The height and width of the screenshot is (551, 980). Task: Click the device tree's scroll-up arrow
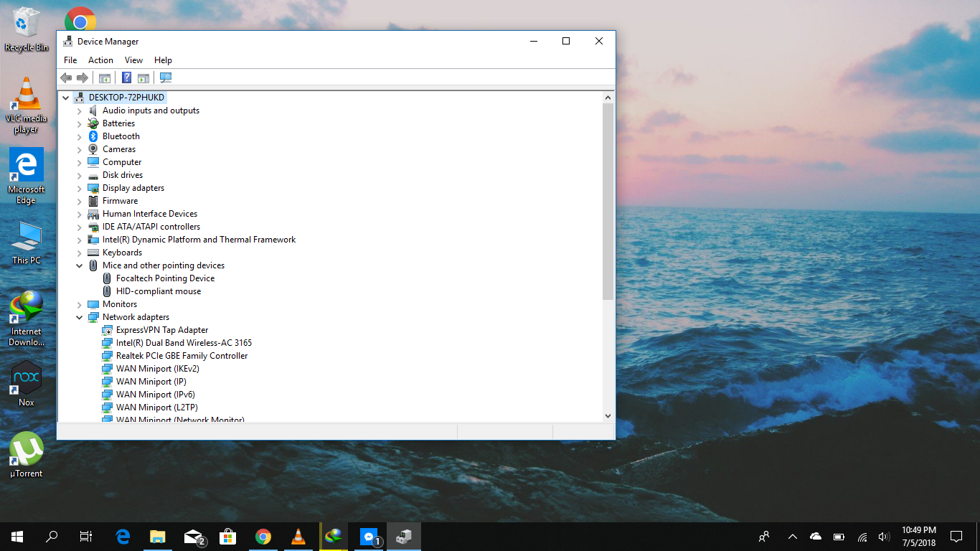coord(608,97)
